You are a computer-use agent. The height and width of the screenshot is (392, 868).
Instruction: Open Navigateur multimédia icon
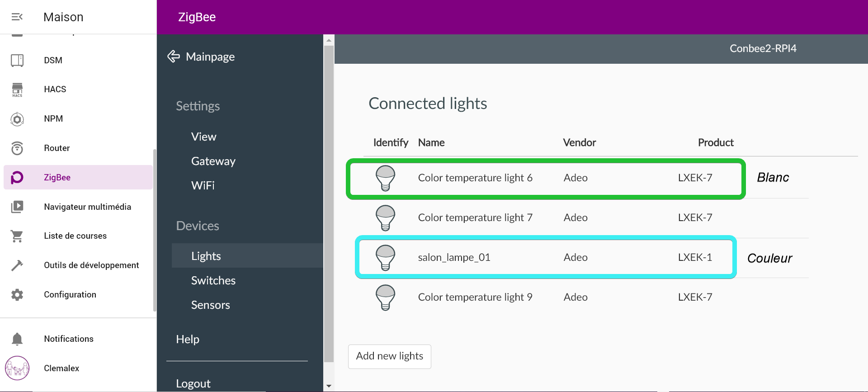17,207
